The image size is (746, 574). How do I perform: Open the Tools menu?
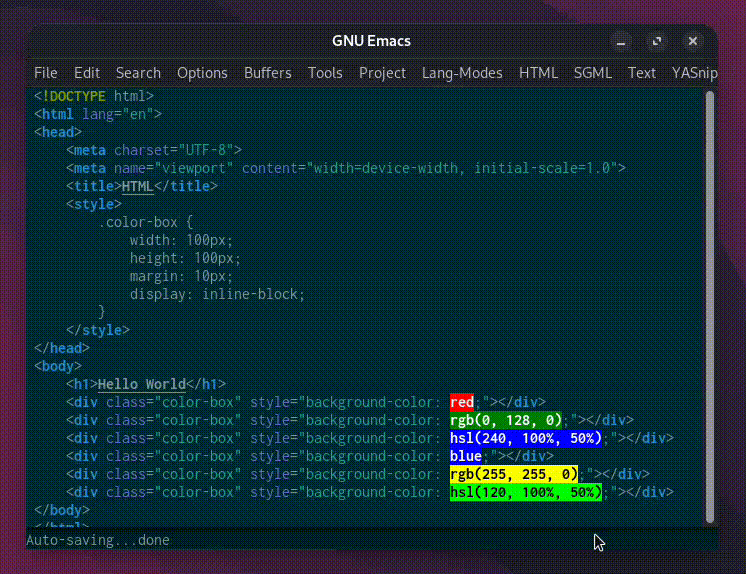click(x=325, y=73)
